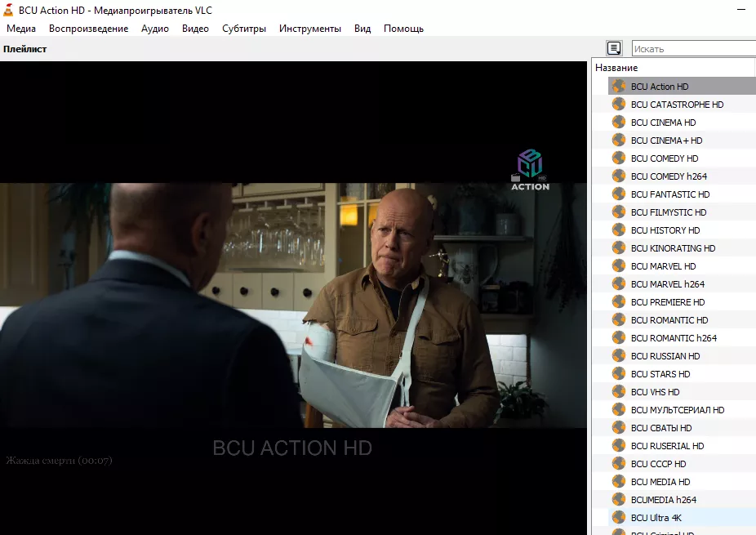
Task: Open the Инструменты menu
Action: tap(310, 29)
